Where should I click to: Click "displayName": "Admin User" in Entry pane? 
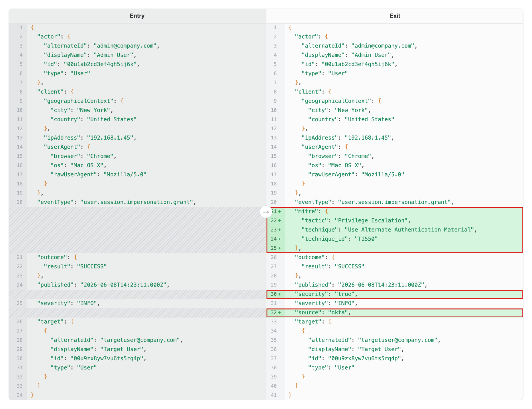tap(90, 55)
